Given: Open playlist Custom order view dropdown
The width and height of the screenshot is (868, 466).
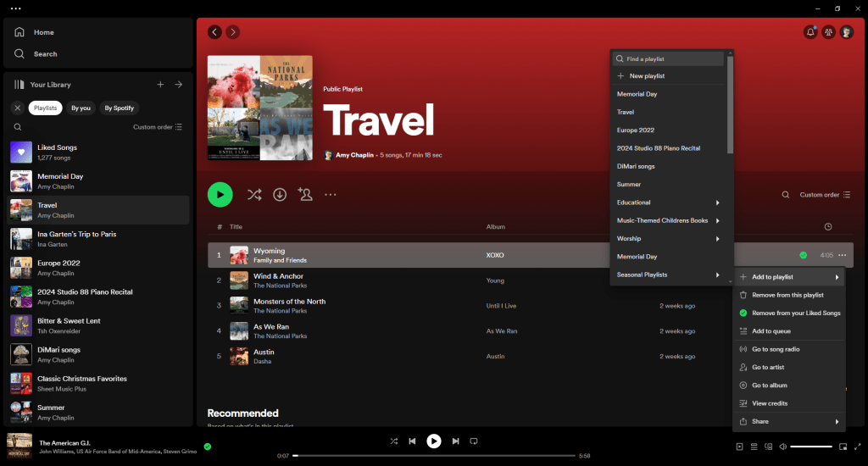Looking at the screenshot, I should coord(825,195).
